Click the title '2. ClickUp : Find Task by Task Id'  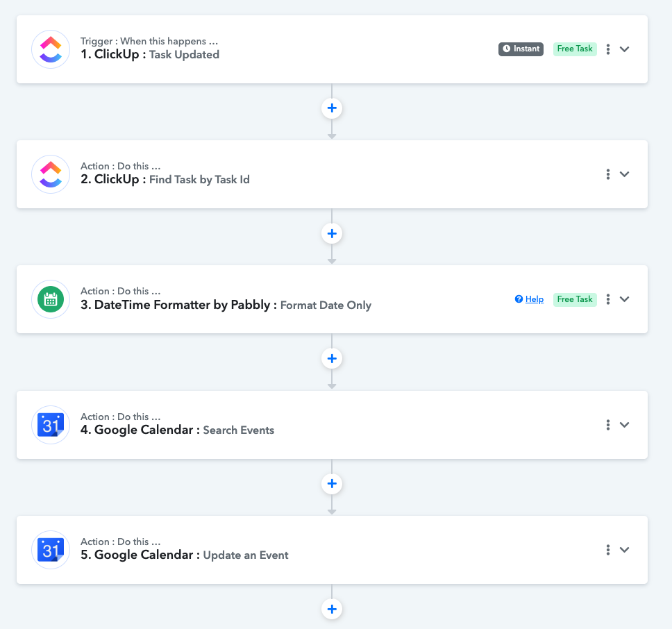(165, 179)
